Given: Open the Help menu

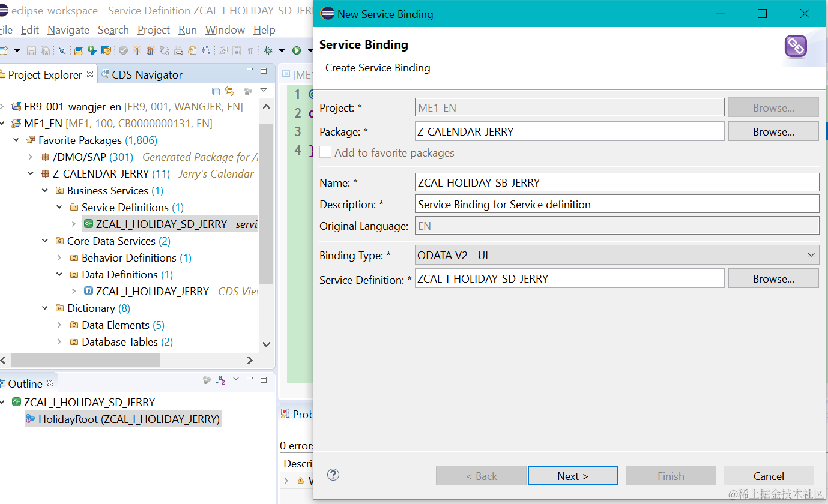Looking at the screenshot, I should point(264,30).
